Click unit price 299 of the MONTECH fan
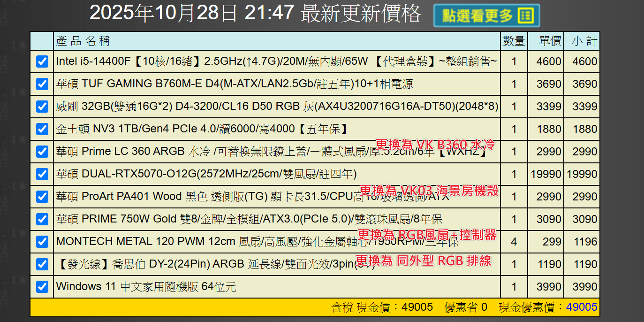644x322 pixels. click(x=552, y=242)
